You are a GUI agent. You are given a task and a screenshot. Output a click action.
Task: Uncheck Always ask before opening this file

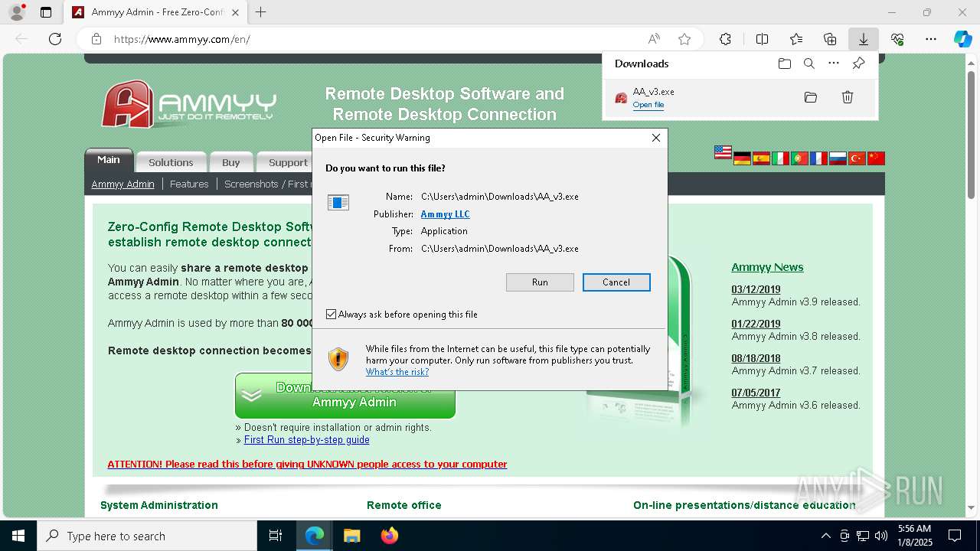point(331,315)
